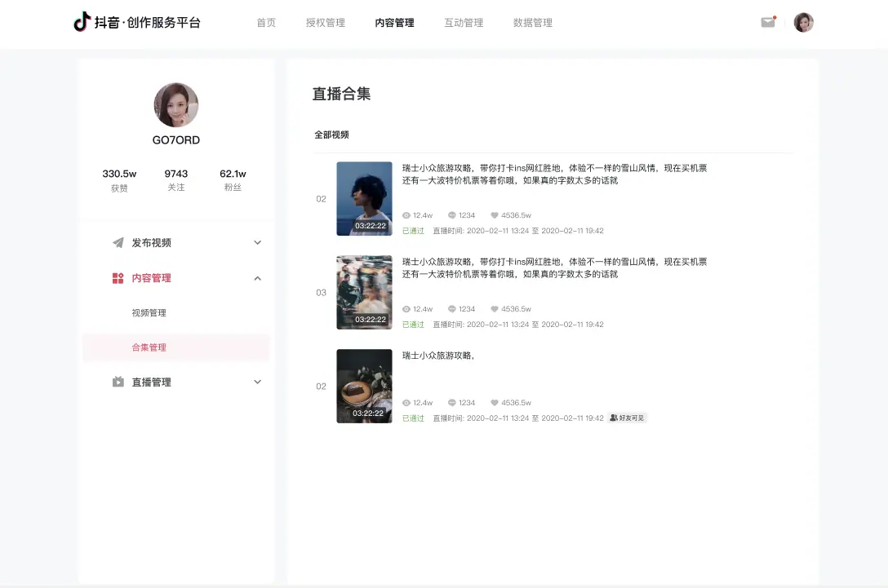Viewport: 888px width, 588px height.
Task: Expand the 发布视频 section chevron
Action: [258, 242]
